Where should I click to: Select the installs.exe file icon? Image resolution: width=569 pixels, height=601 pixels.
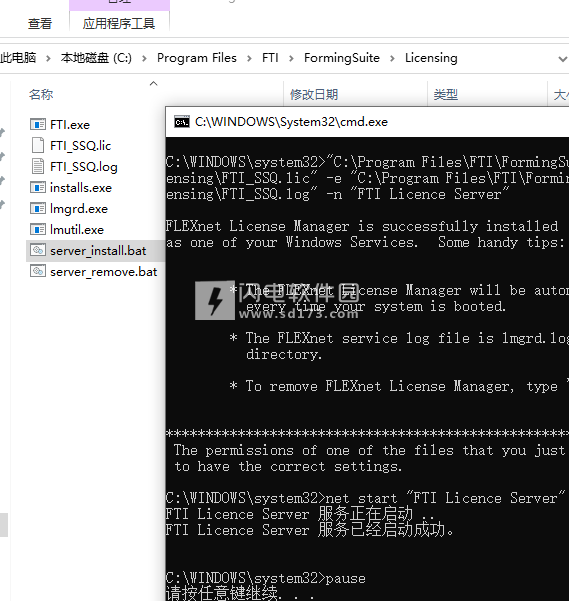click(x=38, y=187)
